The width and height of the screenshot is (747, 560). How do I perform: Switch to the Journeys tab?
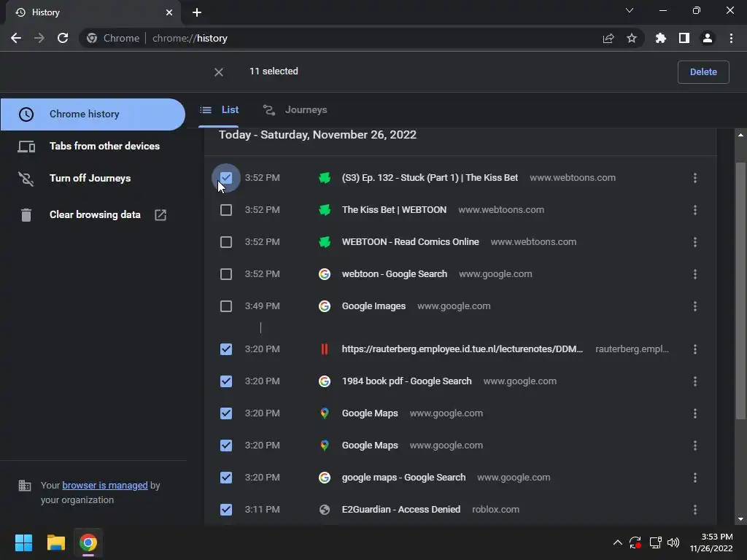tap(295, 110)
